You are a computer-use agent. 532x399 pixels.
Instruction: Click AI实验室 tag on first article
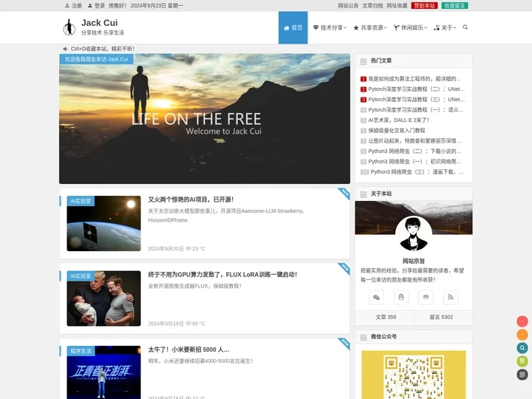coord(81,201)
